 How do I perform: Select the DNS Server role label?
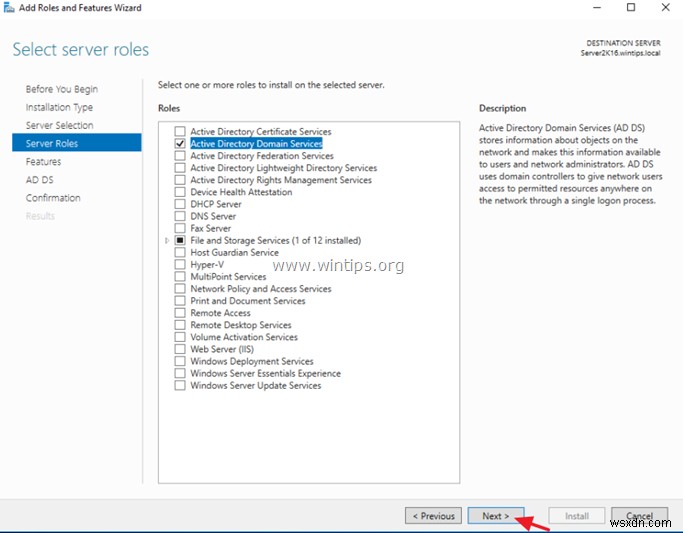(x=213, y=216)
